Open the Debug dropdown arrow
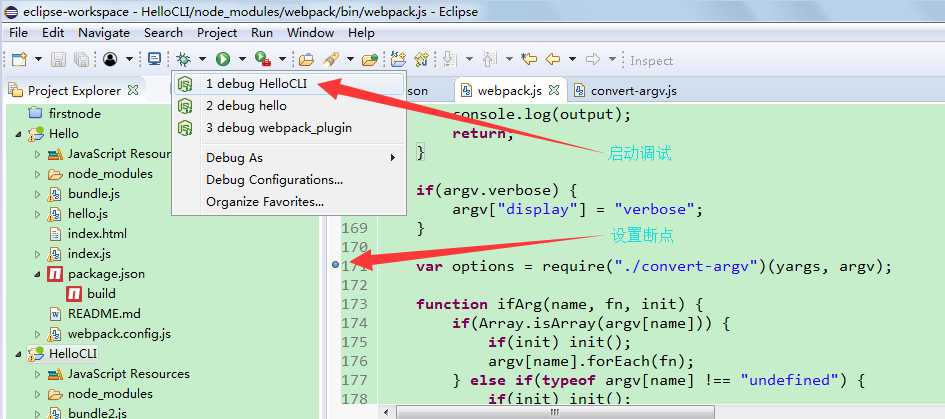Image resolution: width=945 pixels, height=419 pixels. pyautogui.click(x=202, y=60)
